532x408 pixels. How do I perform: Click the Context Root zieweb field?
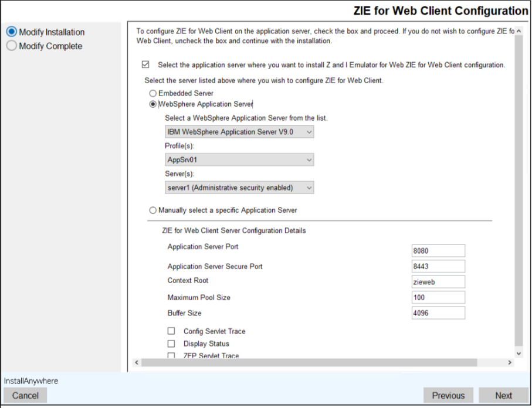pyautogui.click(x=438, y=282)
